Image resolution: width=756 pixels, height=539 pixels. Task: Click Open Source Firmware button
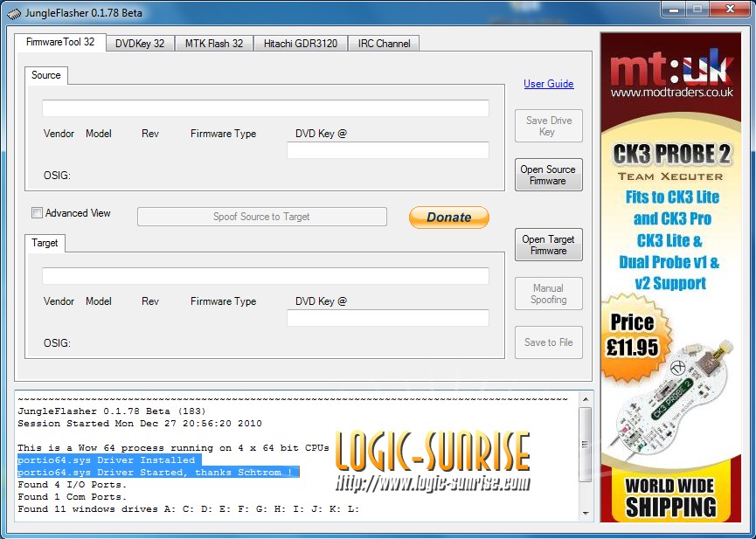(549, 175)
